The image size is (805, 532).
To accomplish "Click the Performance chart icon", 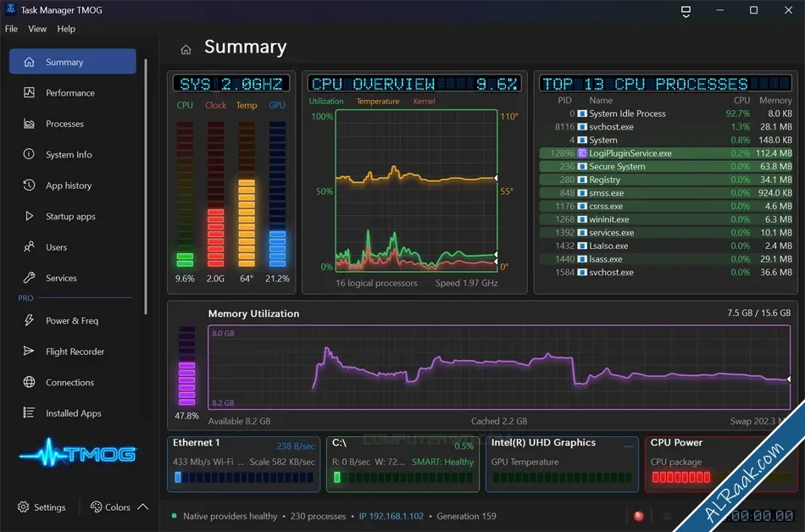I will (30, 92).
